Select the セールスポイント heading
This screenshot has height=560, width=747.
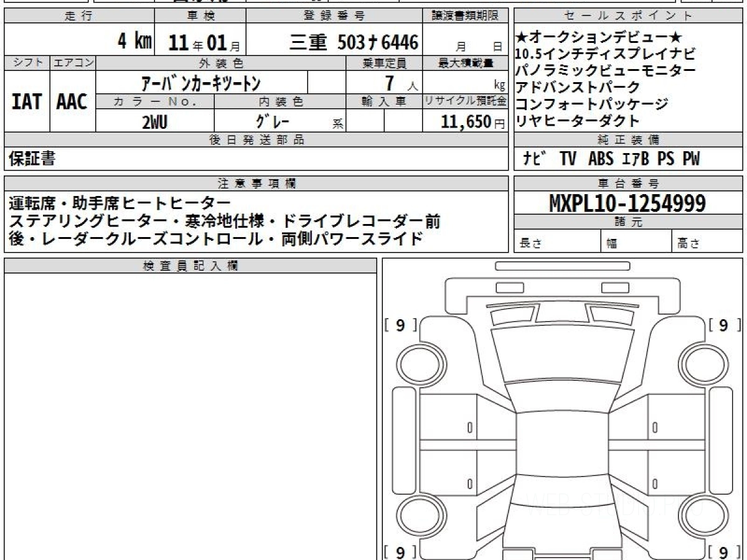628,16
